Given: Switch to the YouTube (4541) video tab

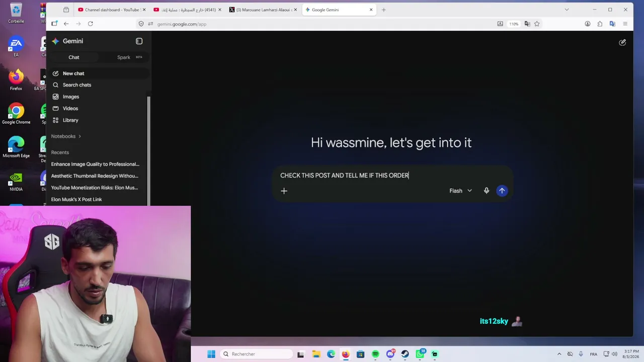Looking at the screenshot, I should click(x=187, y=10).
